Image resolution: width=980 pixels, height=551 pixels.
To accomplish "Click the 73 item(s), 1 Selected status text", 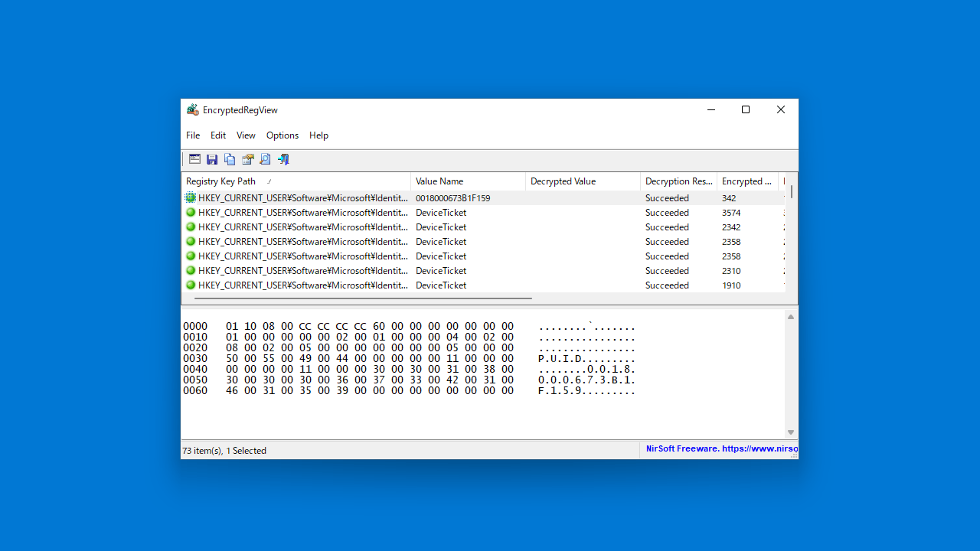I will (224, 450).
